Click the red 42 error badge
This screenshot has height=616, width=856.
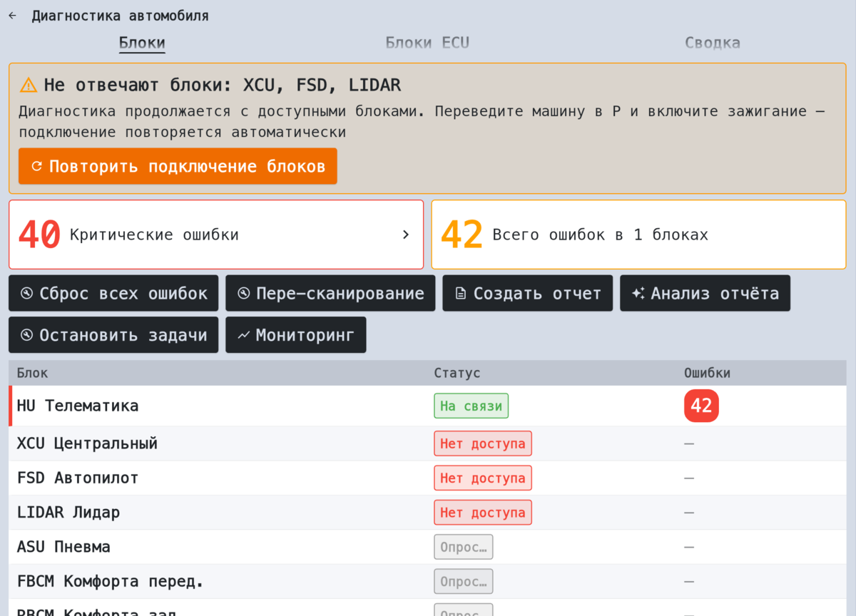point(701,406)
